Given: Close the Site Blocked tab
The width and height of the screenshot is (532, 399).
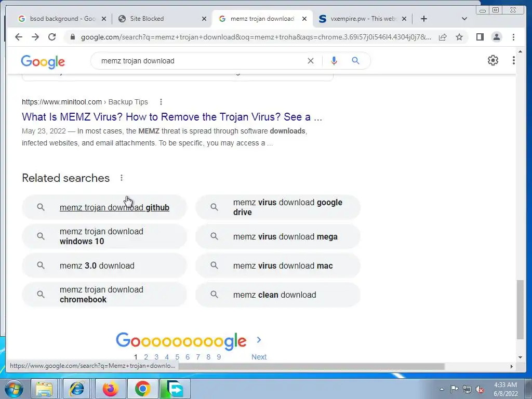Looking at the screenshot, I should 204,19.
